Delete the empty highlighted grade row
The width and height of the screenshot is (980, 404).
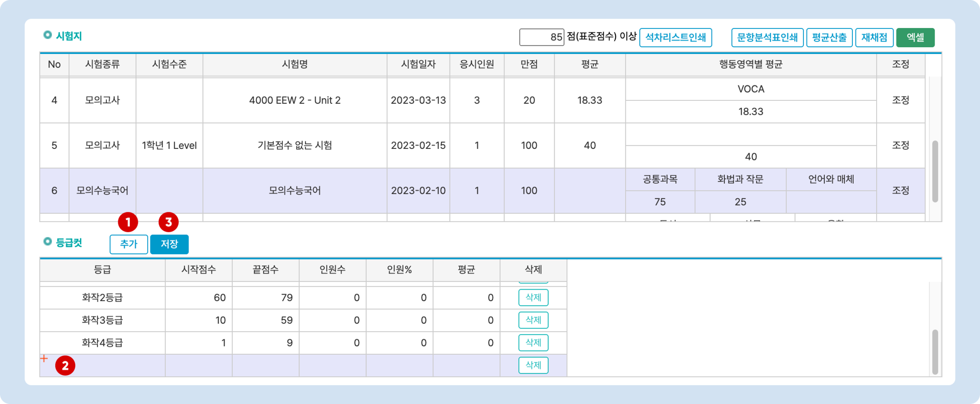533,365
